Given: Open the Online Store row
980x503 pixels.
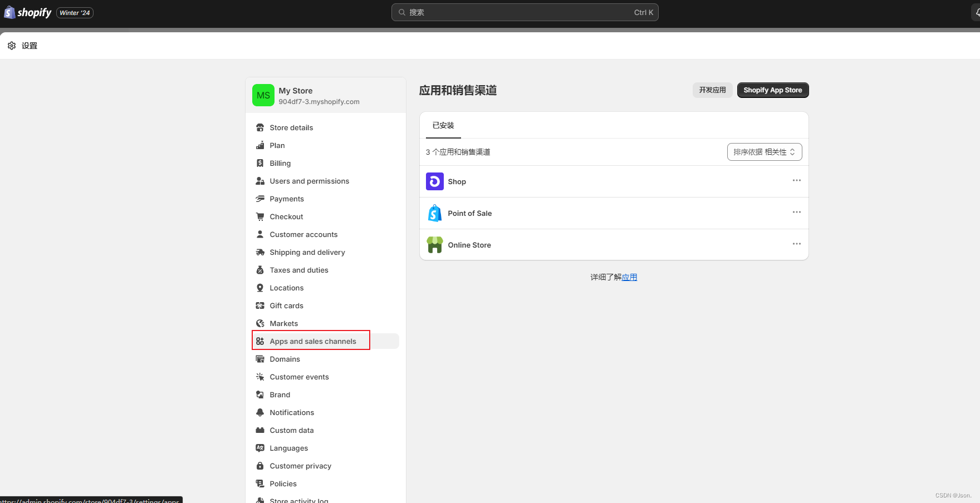Looking at the screenshot, I should click(x=614, y=245).
